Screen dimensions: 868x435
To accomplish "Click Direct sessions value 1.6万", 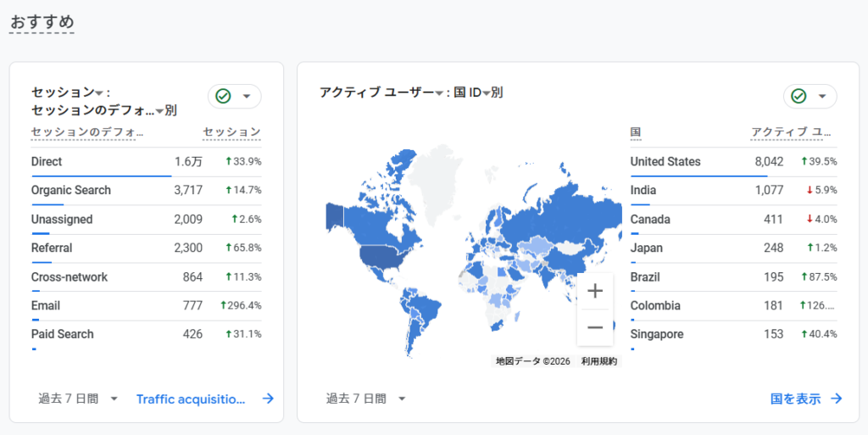I will (x=188, y=162).
